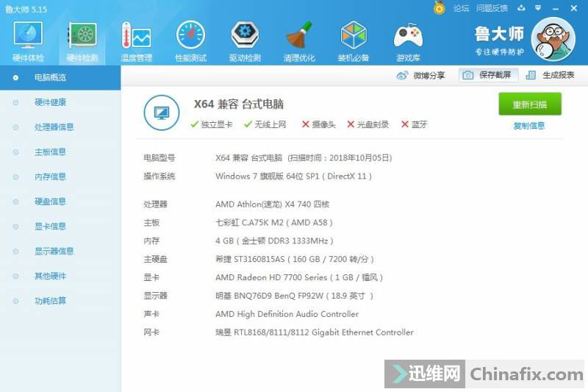Screen dimensions: 588x392
Task: Click the 鲁大师 mascot avatar
Action: pos(553,40)
